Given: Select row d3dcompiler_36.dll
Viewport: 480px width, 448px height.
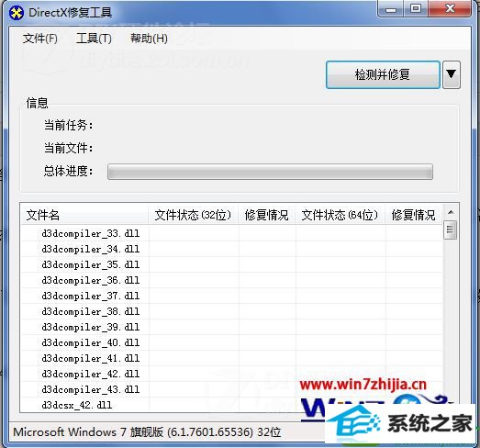Looking at the screenshot, I should 231,280.
